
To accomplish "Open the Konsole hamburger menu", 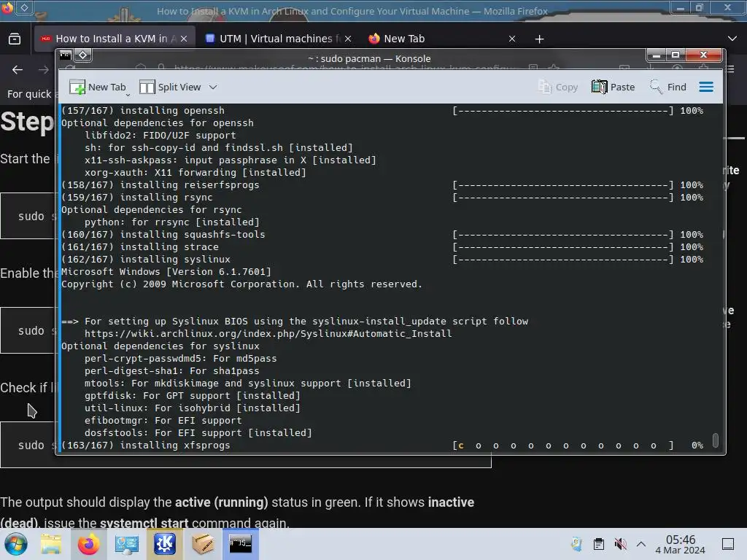I will (x=706, y=87).
